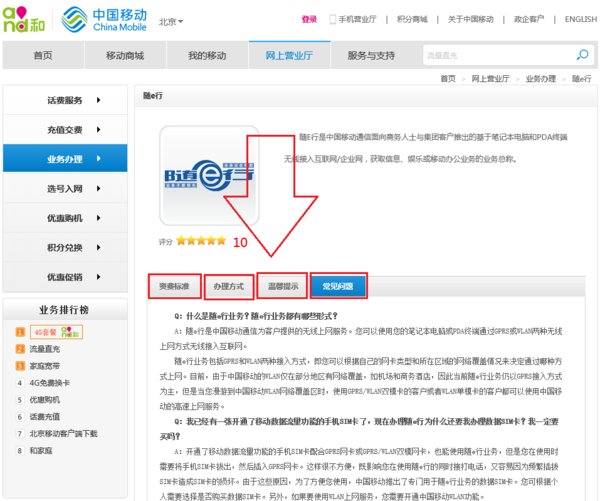Open the 网上营业厅 navigation tab

click(x=289, y=55)
